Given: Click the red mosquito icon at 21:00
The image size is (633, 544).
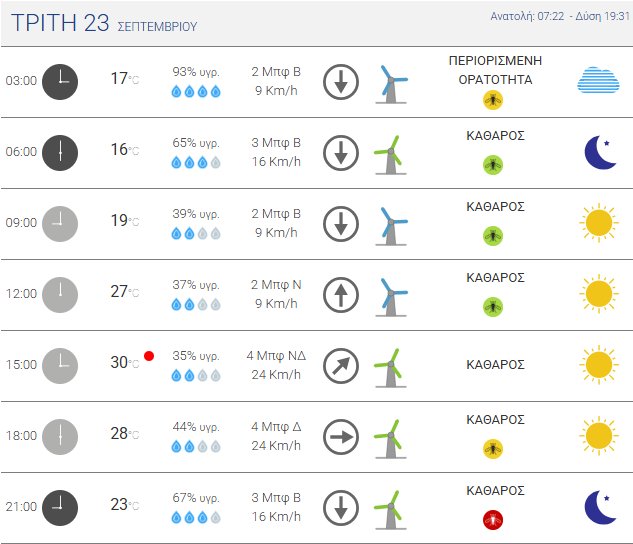Looking at the screenshot, I should tap(493, 519).
